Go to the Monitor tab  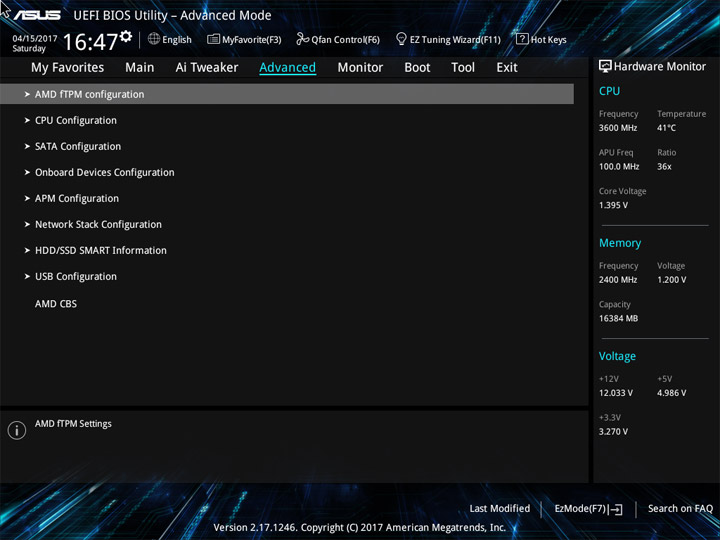[360, 68]
